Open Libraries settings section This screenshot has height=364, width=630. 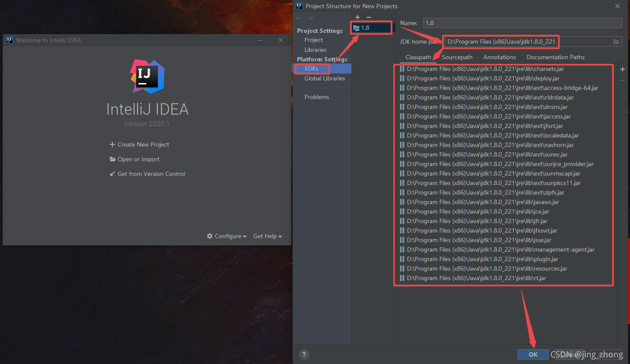coord(315,50)
